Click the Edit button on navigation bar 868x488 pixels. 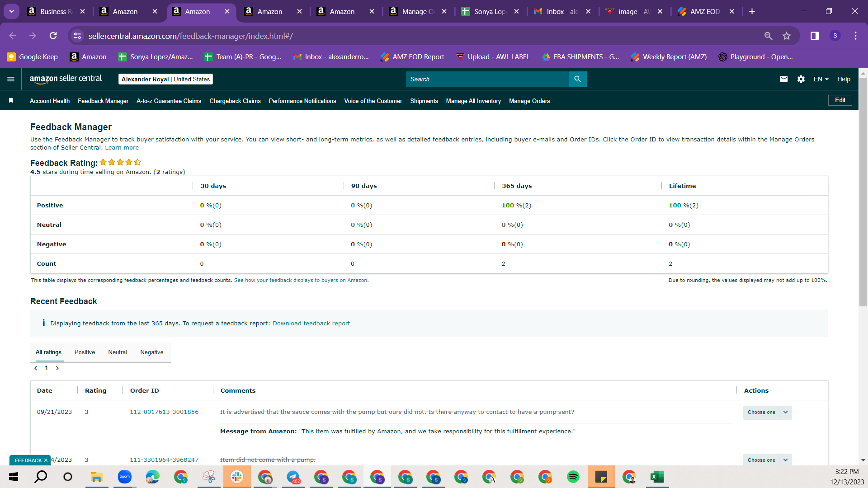(x=840, y=100)
